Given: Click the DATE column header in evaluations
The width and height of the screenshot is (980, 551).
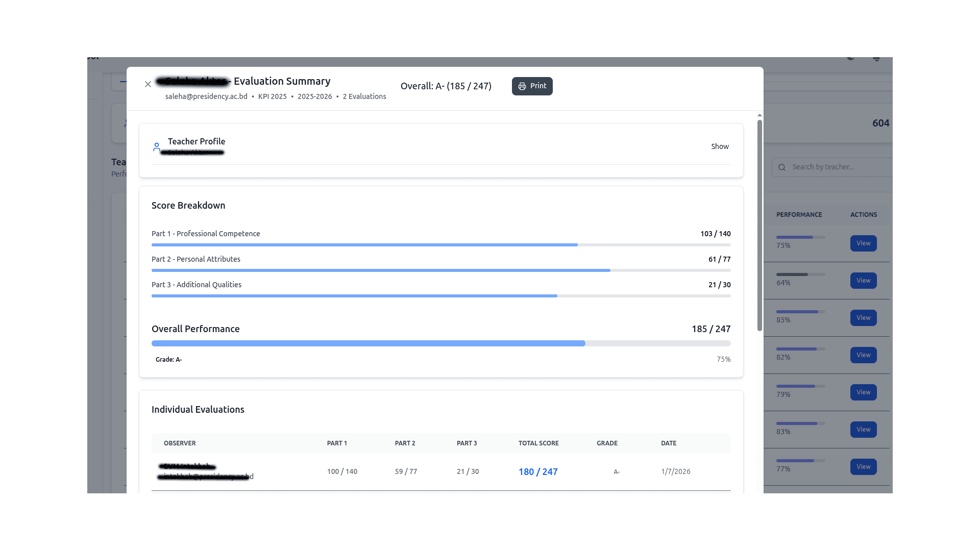Looking at the screenshot, I should point(668,443).
